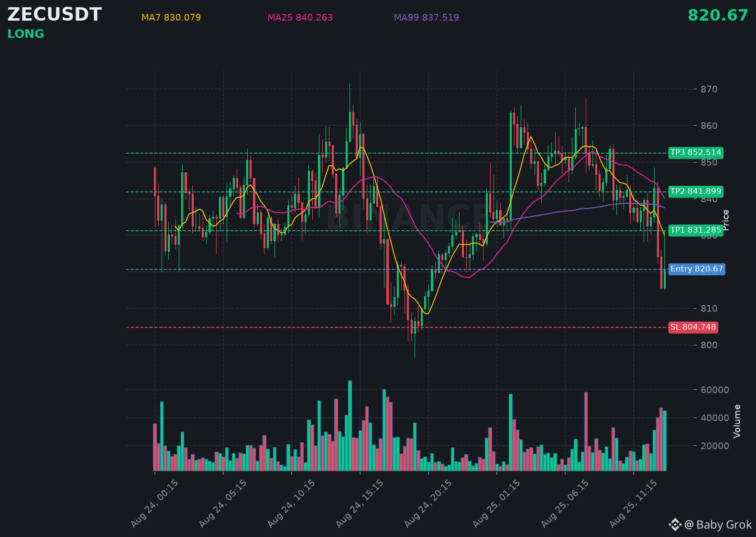756x537 pixels.
Task: Click the TP2 841.899 level tag
Action: coord(696,191)
